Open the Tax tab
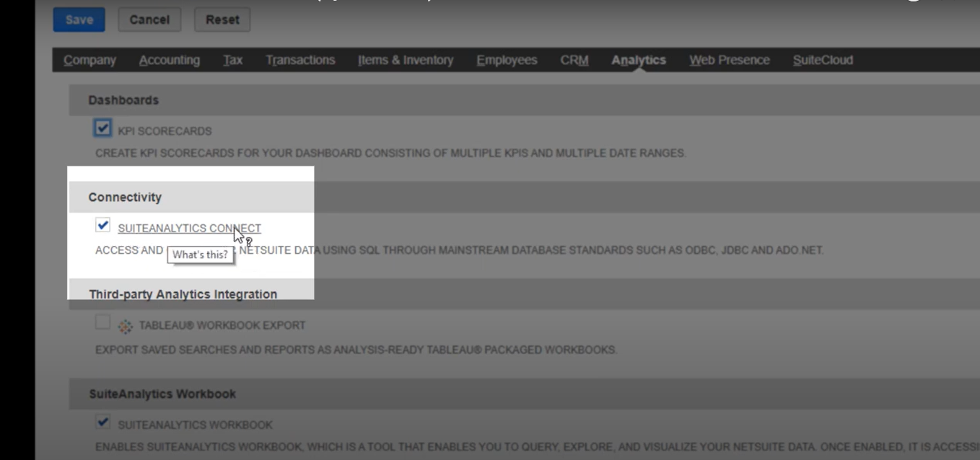 (x=232, y=60)
